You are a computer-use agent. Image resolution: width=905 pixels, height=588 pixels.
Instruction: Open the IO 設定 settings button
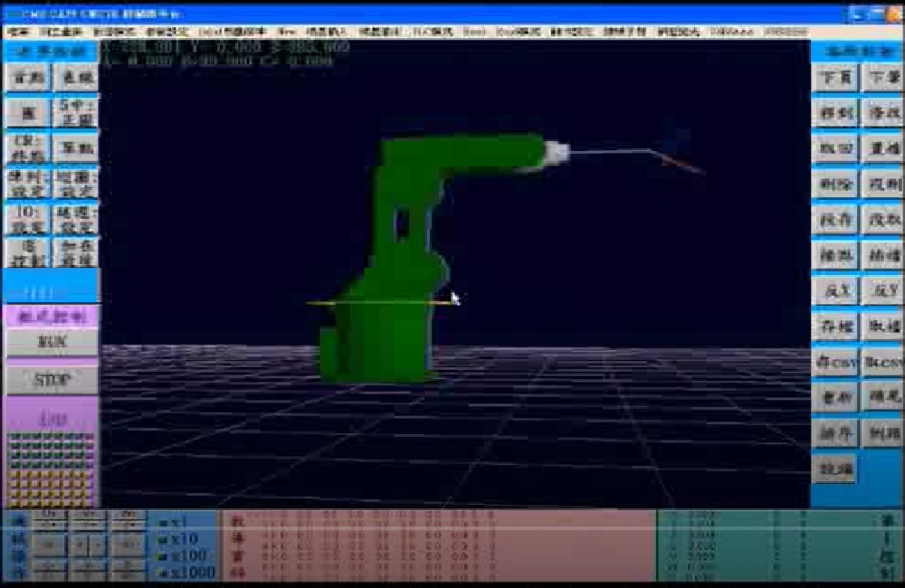(x=27, y=219)
